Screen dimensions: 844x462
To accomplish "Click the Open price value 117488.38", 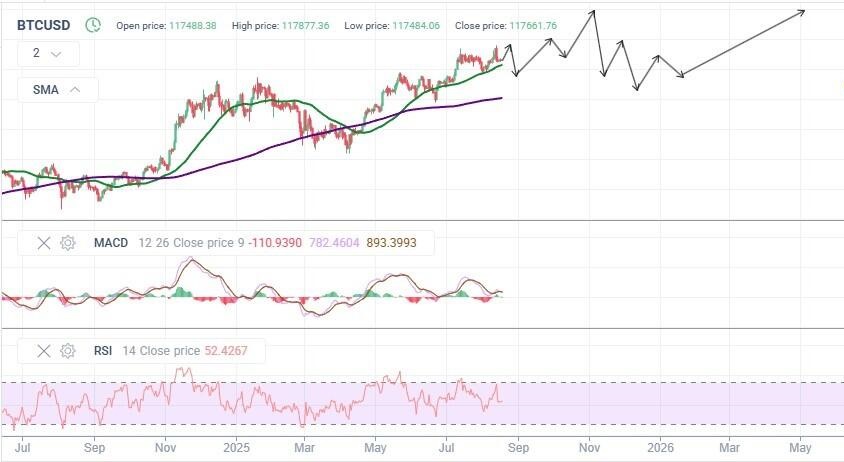I will point(193,25).
